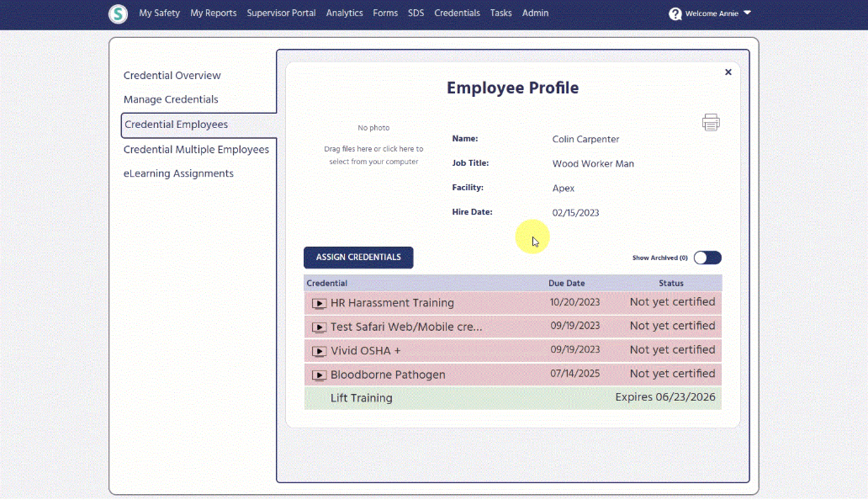Click the No photo upload area
The height and width of the screenshot is (500, 868).
click(373, 145)
